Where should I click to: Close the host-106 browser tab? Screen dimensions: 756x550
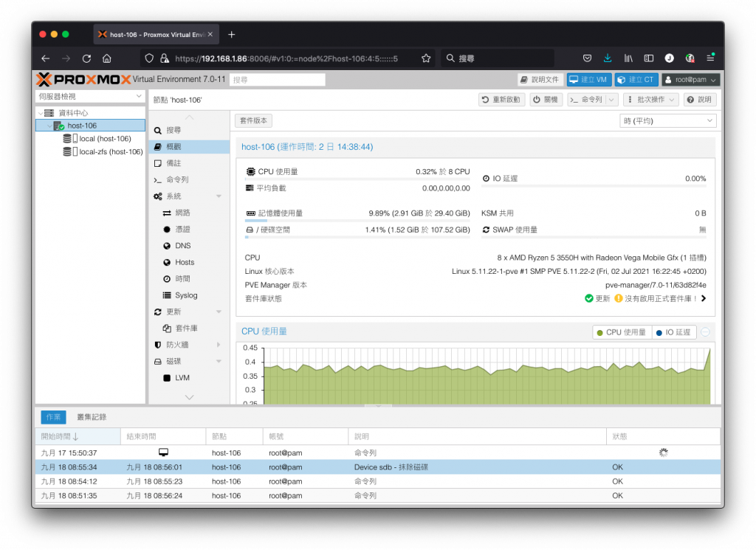210,35
